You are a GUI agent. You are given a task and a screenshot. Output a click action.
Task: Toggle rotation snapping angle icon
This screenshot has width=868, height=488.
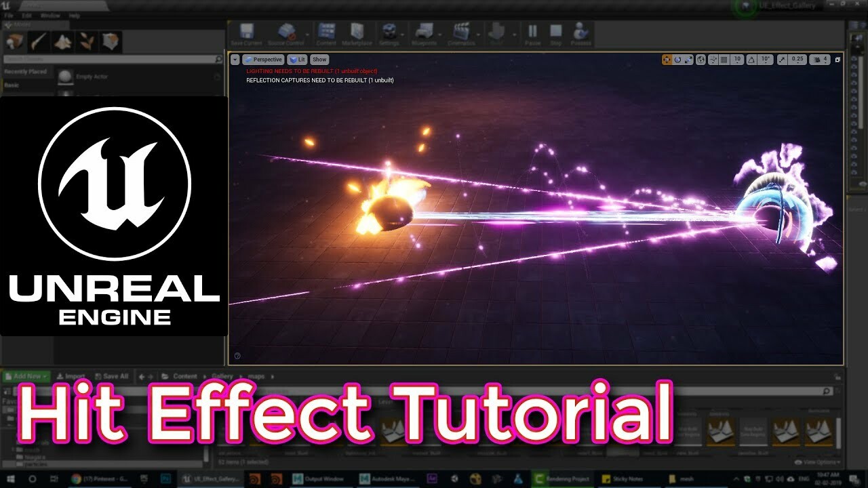point(752,60)
